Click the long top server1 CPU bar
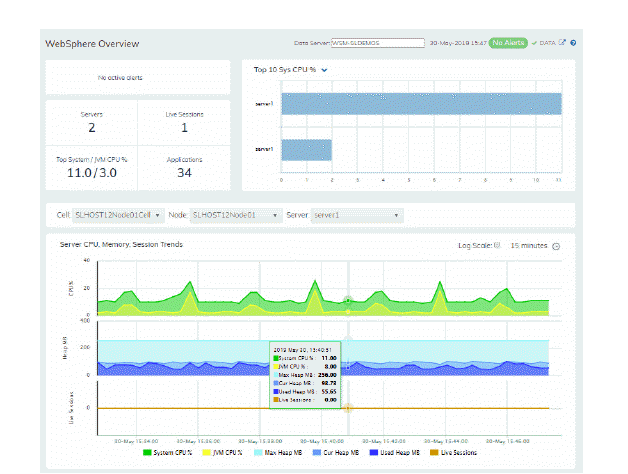 click(x=421, y=104)
